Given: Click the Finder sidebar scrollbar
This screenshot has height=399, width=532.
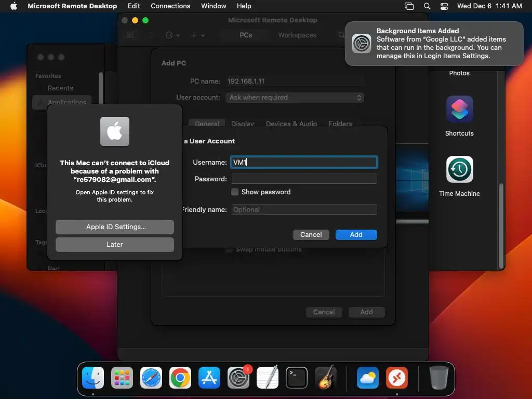Looking at the screenshot, I should click(100, 88).
